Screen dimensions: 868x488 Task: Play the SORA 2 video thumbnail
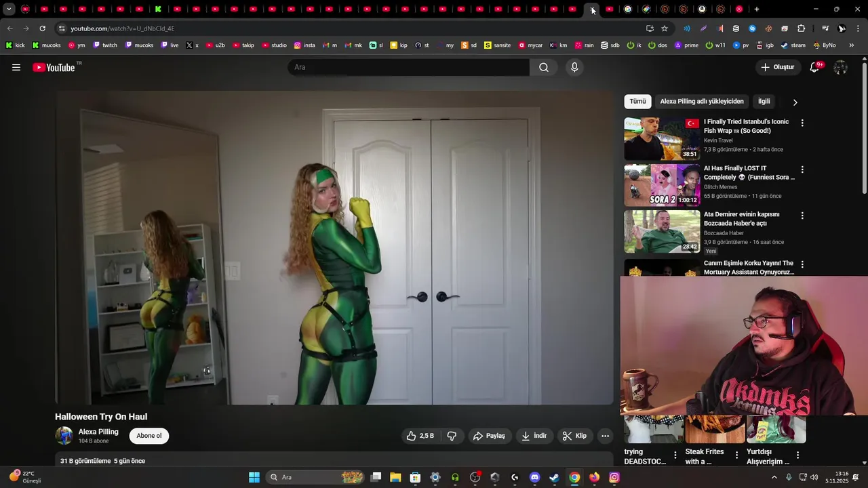coord(662,185)
